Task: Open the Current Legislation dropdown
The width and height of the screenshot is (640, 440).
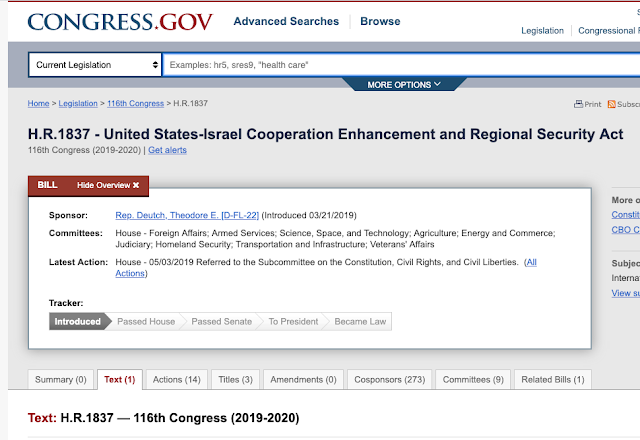Action: (x=95, y=65)
